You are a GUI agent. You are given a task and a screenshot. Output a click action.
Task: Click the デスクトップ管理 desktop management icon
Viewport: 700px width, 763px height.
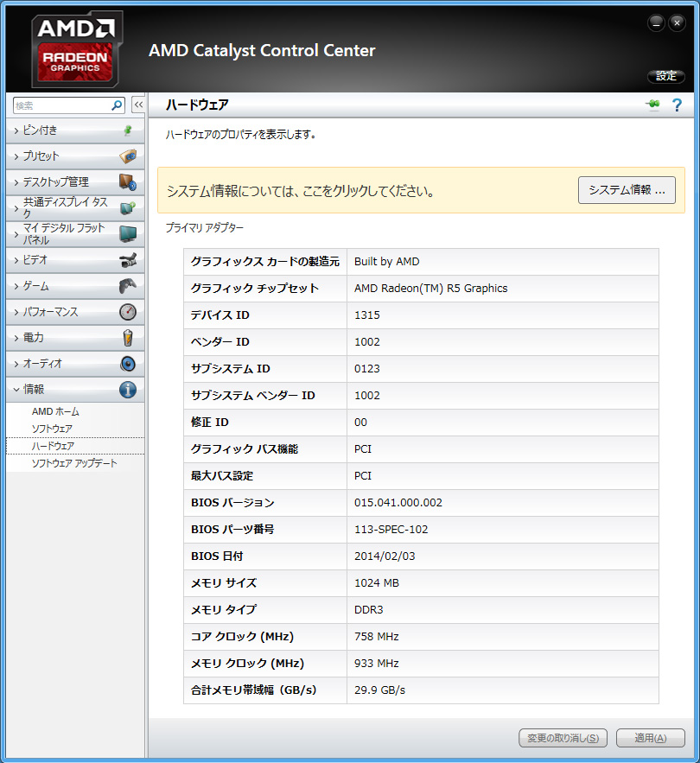coord(128,182)
